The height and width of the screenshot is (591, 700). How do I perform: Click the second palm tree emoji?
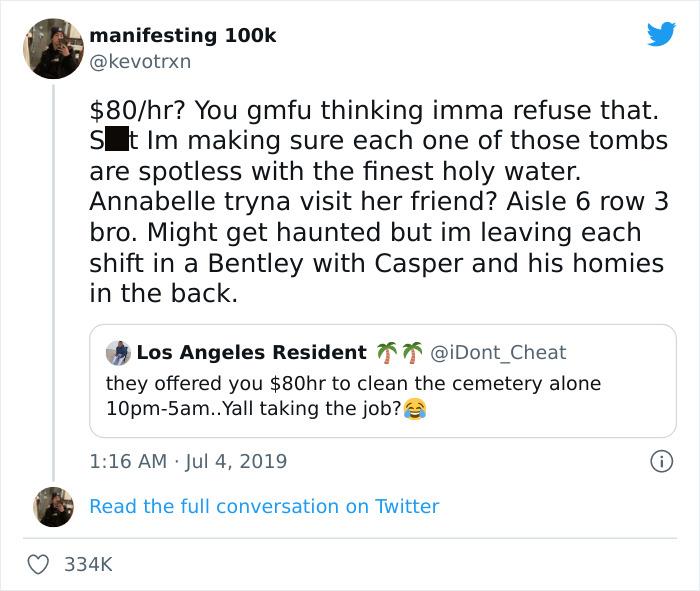(410, 352)
